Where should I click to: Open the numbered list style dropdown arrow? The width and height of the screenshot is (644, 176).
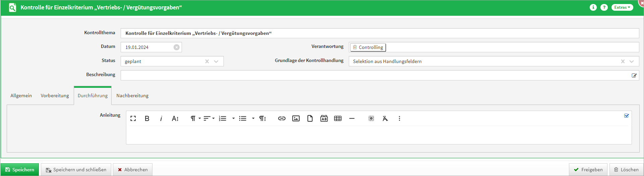point(233,118)
